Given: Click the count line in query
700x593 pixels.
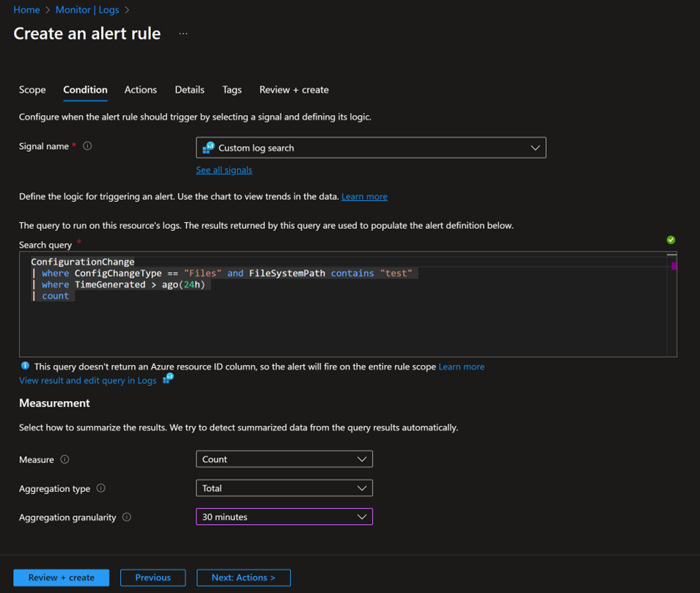Looking at the screenshot, I should coord(56,296).
